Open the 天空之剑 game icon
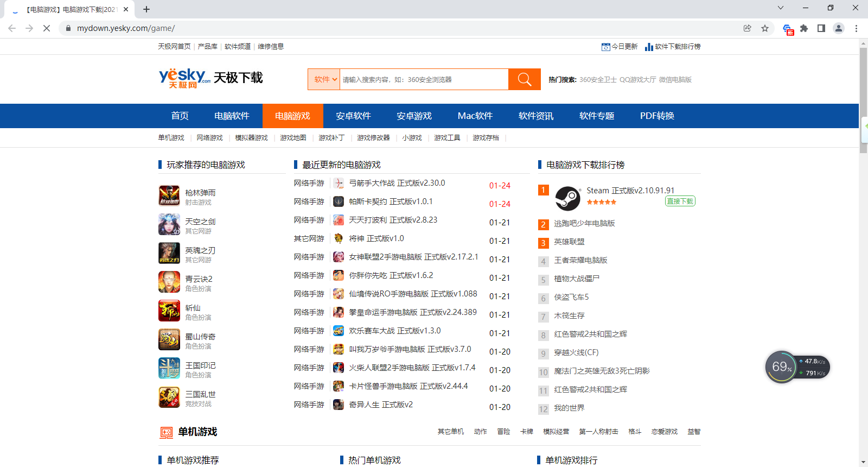The image size is (868, 467). pos(169,224)
